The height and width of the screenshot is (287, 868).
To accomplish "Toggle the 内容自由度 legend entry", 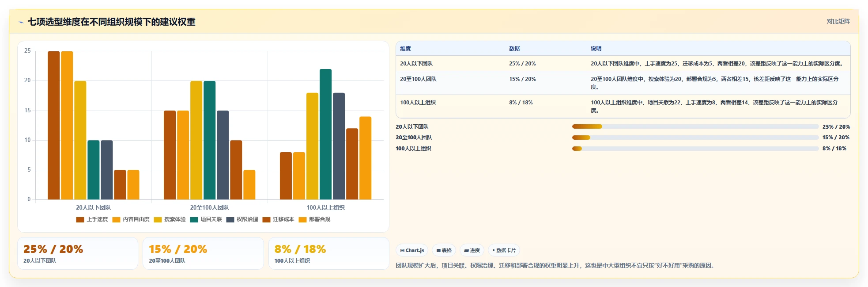I will pyautogui.click(x=131, y=219).
